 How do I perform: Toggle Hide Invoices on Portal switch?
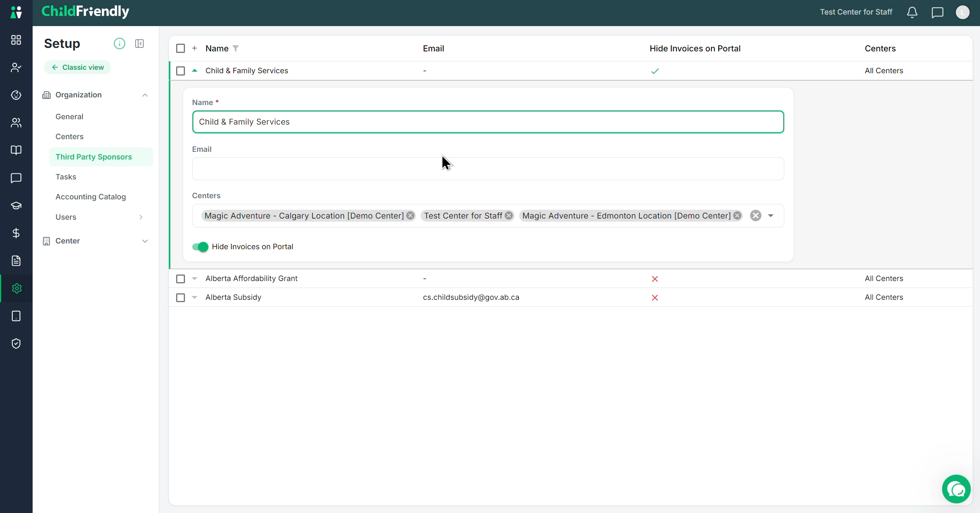point(200,247)
